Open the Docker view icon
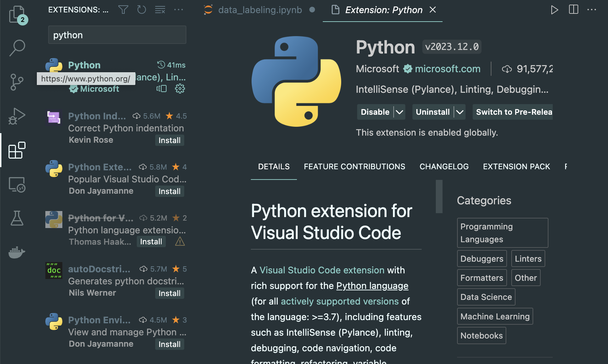Image resolution: width=608 pixels, height=364 pixels. pyautogui.click(x=17, y=252)
